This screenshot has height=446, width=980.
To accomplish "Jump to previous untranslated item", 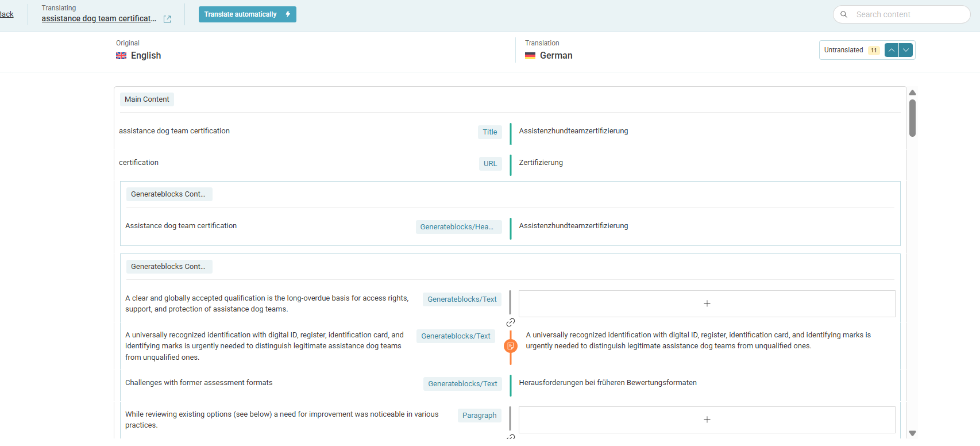I will pyautogui.click(x=891, y=50).
